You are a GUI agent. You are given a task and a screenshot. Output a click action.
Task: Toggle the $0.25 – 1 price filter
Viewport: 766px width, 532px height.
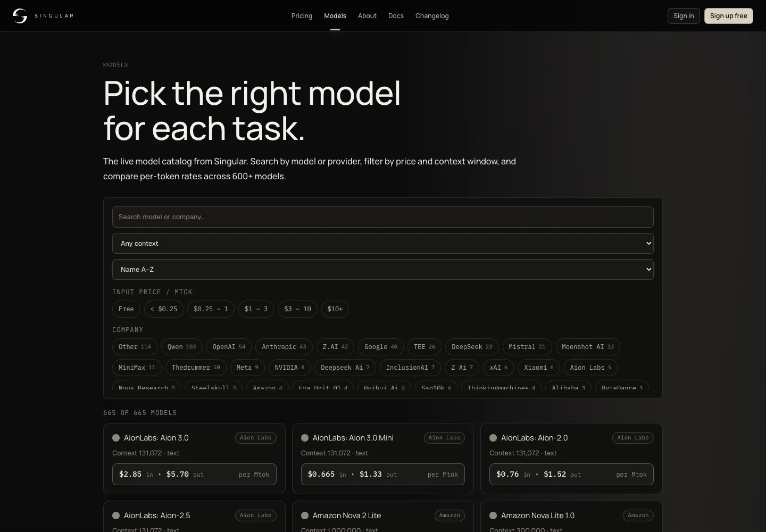click(x=211, y=309)
